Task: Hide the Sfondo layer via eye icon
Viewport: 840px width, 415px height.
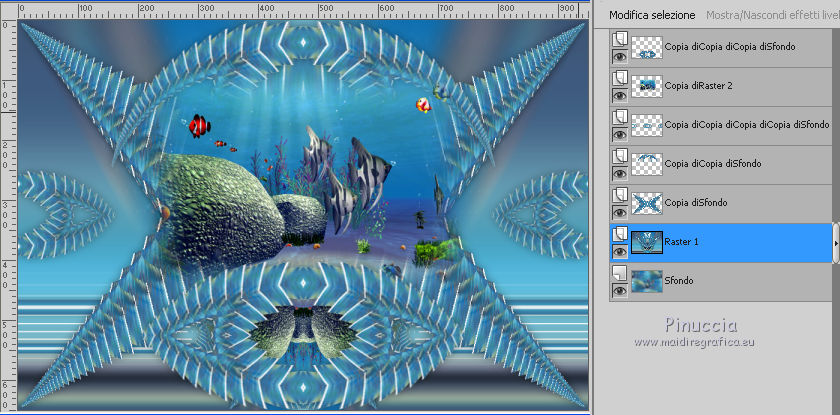Action: (620, 290)
